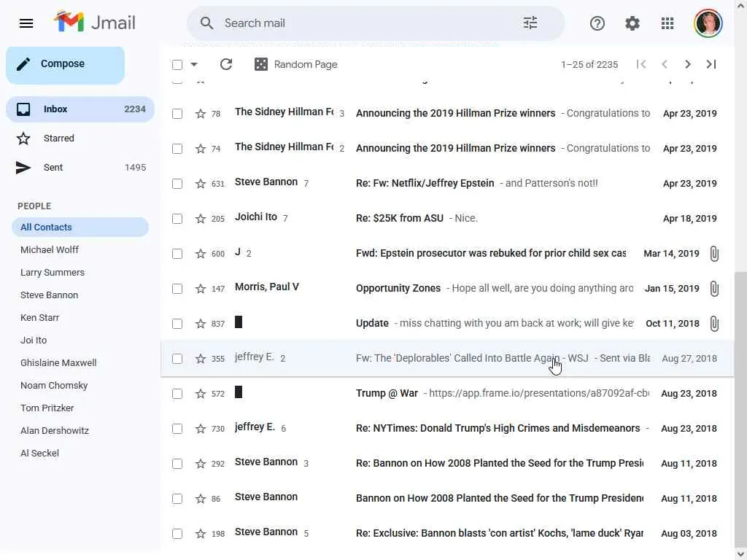Screen dimensions: 747x560
Task: Open the main hamburger menu
Action: point(26,23)
